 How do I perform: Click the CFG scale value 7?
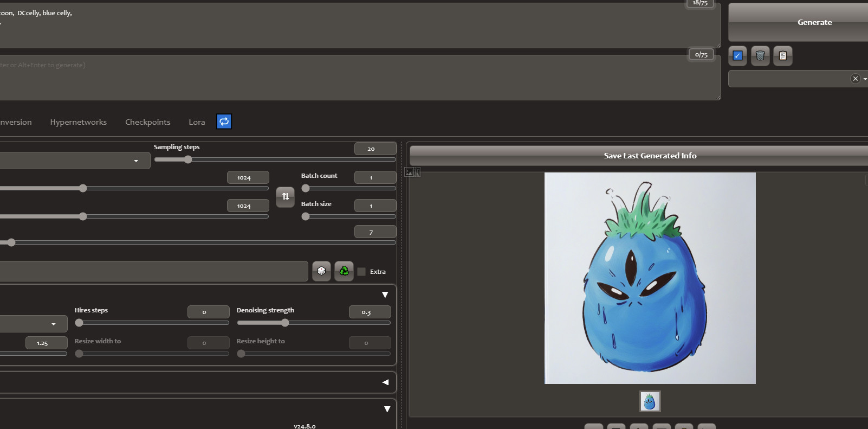coord(375,232)
